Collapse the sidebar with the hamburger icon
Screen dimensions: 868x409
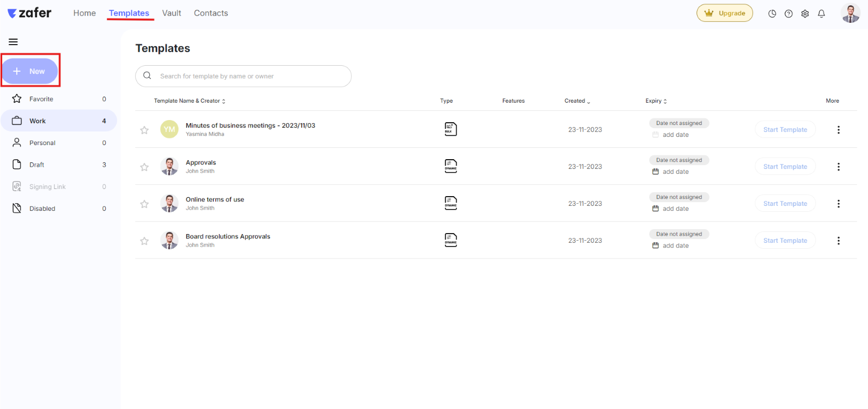point(14,42)
